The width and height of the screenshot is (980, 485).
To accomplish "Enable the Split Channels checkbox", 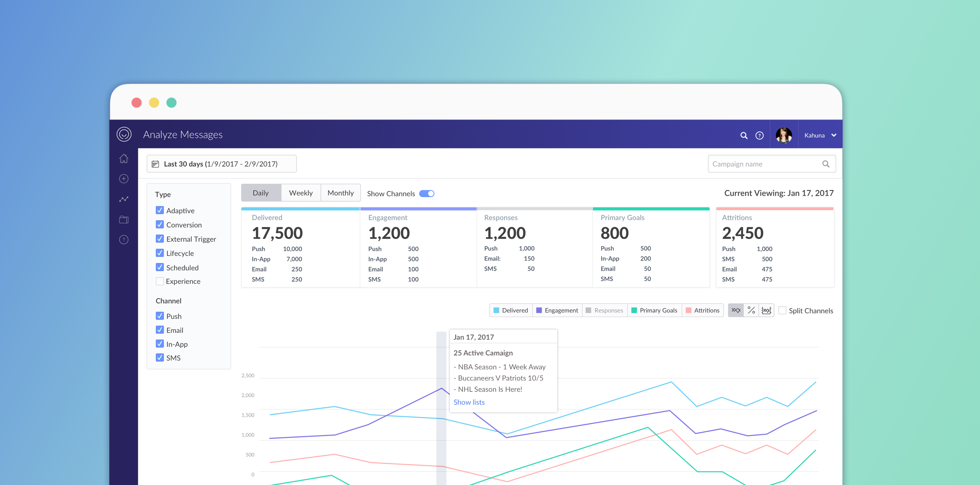I will tap(782, 310).
